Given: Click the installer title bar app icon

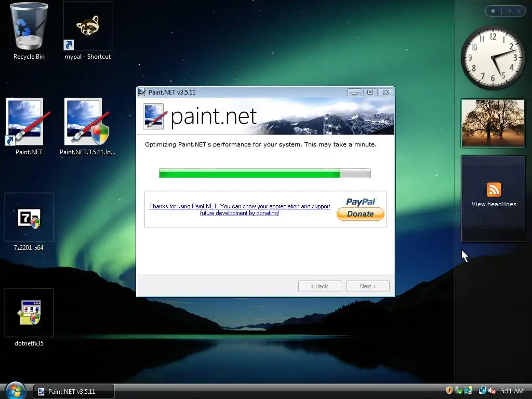Looking at the screenshot, I should tap(142, 92).
